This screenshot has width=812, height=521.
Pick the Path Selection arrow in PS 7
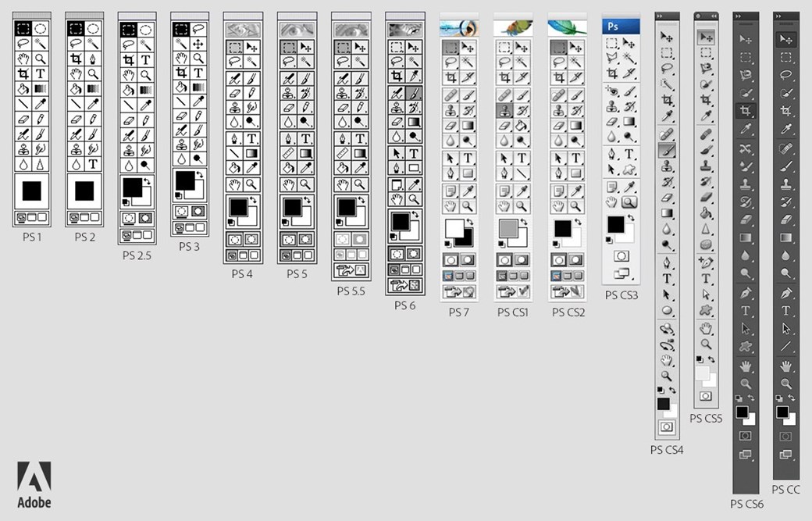(451, 158)
